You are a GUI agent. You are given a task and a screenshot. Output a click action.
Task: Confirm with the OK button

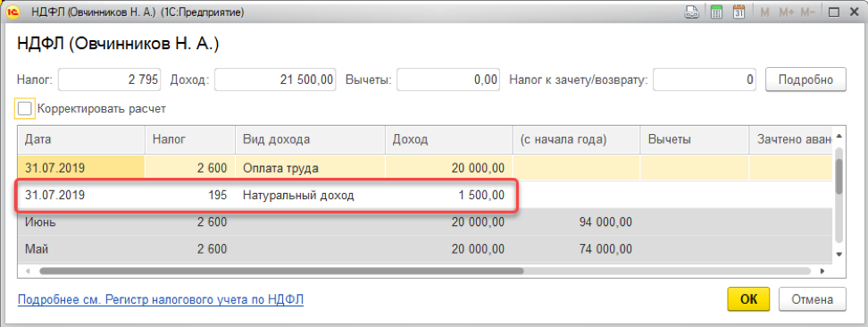(748, 299)
